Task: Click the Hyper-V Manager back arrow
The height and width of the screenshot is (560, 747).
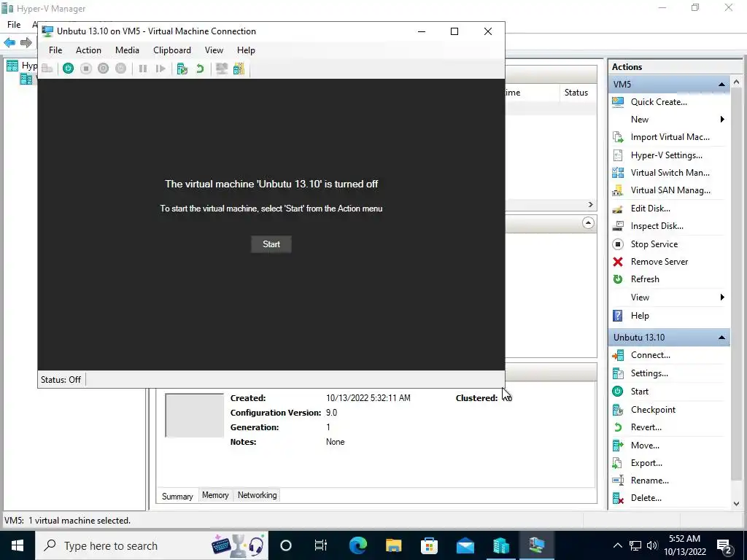Action: 9,43
